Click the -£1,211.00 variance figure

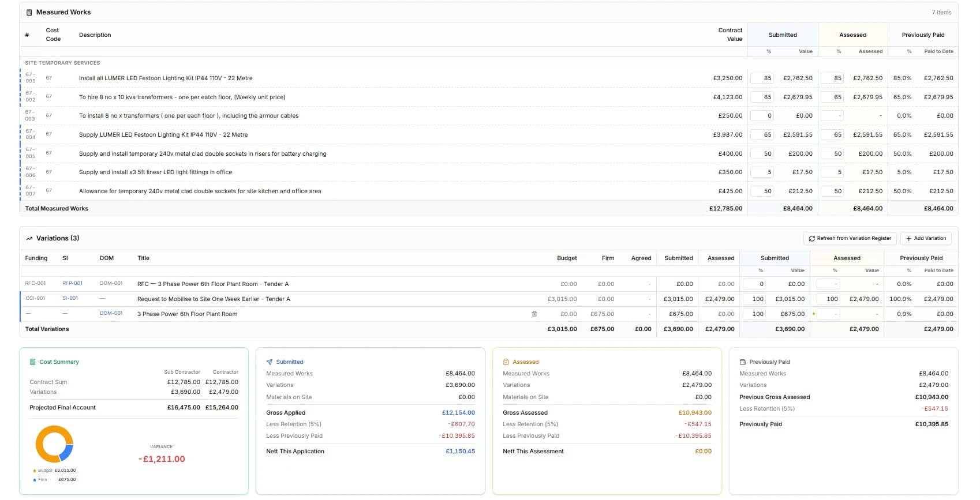(162, 459)
